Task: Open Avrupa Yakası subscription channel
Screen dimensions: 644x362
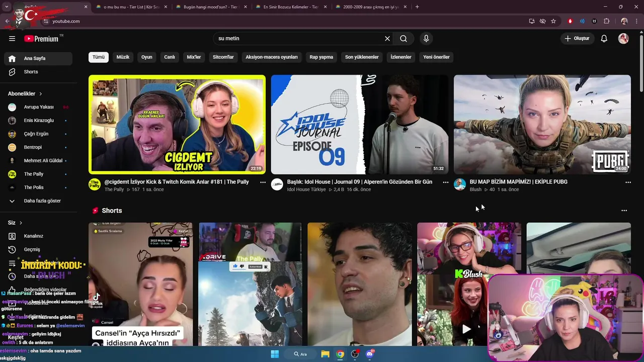Action: coord(38,107)
